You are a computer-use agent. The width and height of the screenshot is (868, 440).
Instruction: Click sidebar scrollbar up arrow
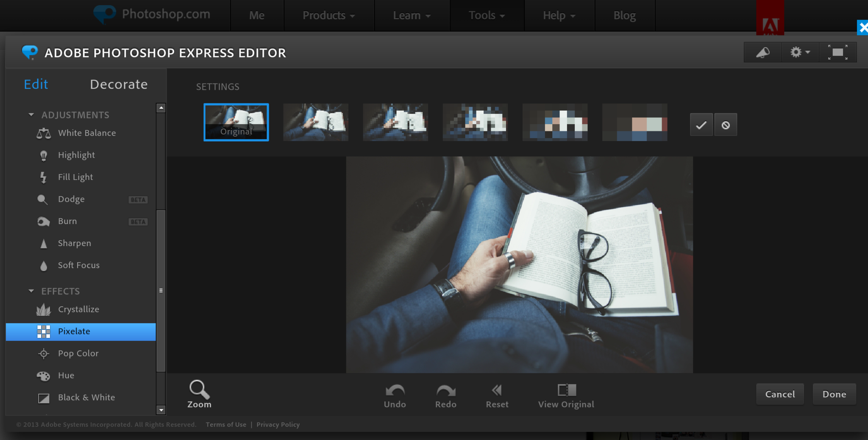[x=161, y=108]
